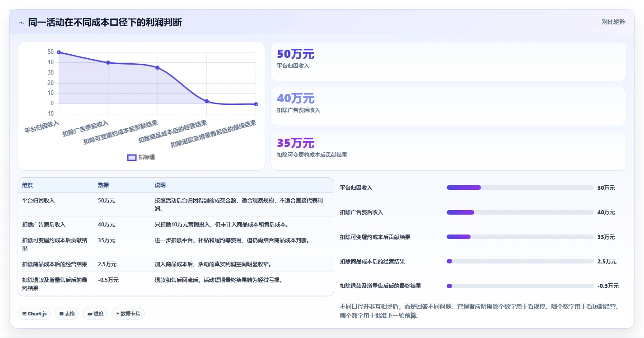Click the chart data point for 平台归因收入
This screenshot has width=644, height=338.
click(59, 52)
